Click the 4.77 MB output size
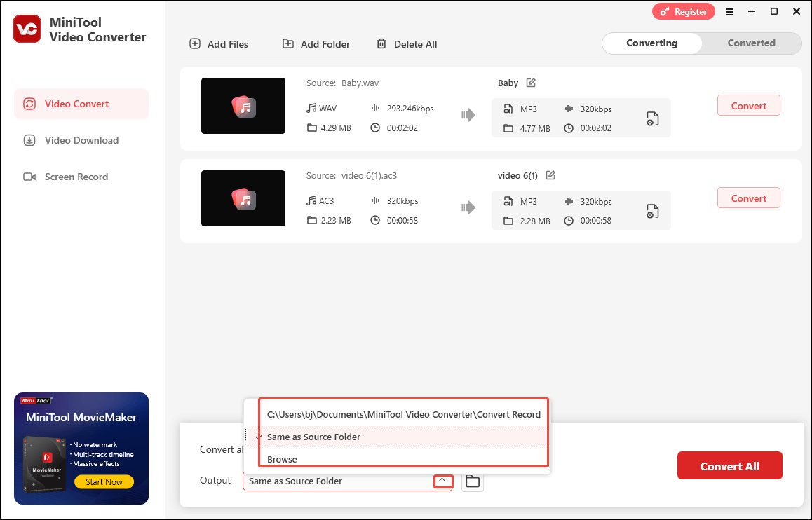 tap(535, 128)
